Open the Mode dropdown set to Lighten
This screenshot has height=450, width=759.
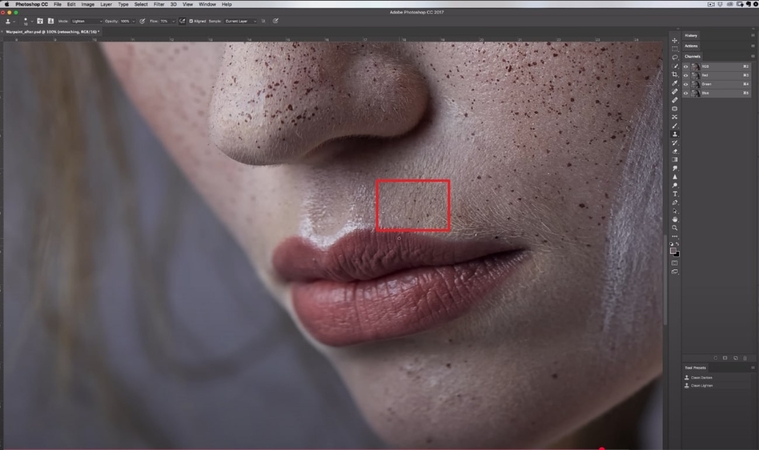click(87, 21)
